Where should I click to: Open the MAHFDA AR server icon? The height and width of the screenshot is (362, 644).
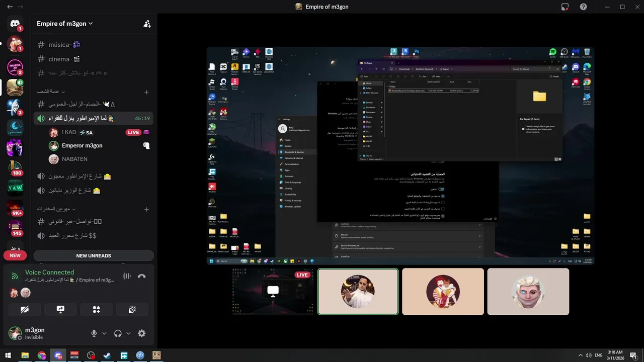15,67
